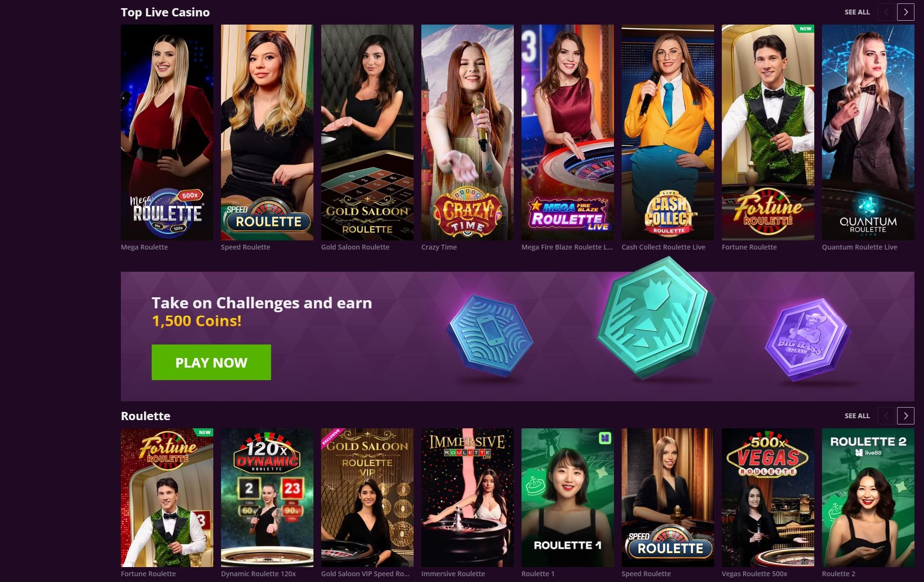The width and height of the screenshot is (924, 582).
Task: Click the Vegas Roulette 500x title link
Action: pyautogui.click(x=754, y=574)
